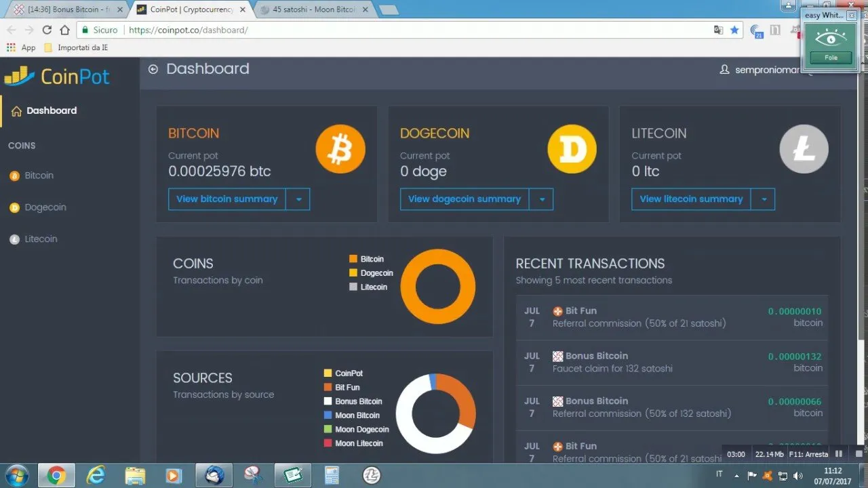868x488 pixels.
Task: Expand dropdown arrow beside View dogecoin summary
Action: pyautogui.click(x=542, y=199)
